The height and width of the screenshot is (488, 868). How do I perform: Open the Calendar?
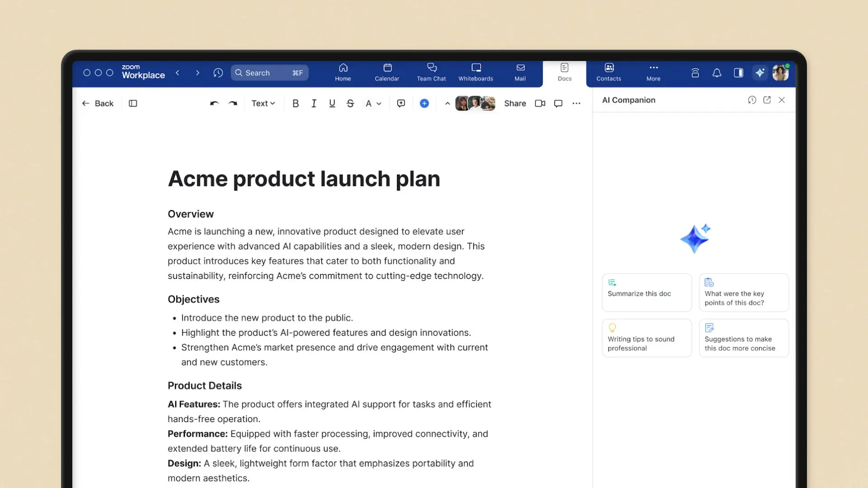pyautogui.click(x=387, y=72)
